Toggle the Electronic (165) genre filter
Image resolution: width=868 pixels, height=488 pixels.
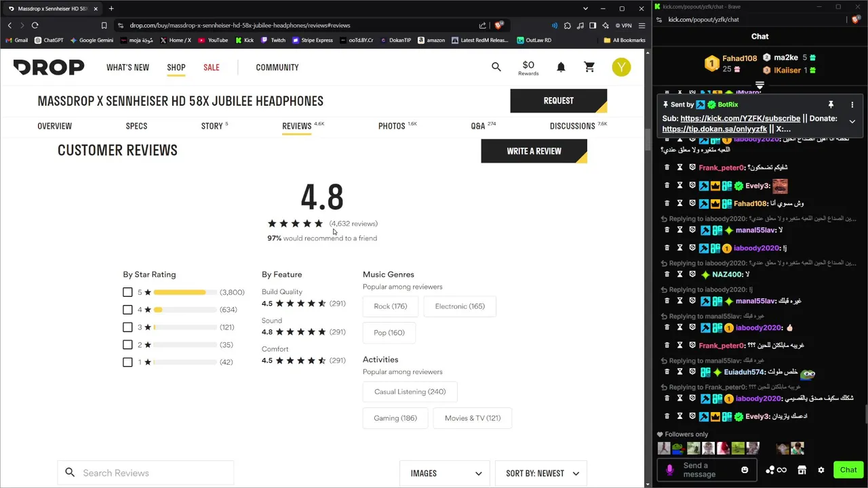click(460, 306)
